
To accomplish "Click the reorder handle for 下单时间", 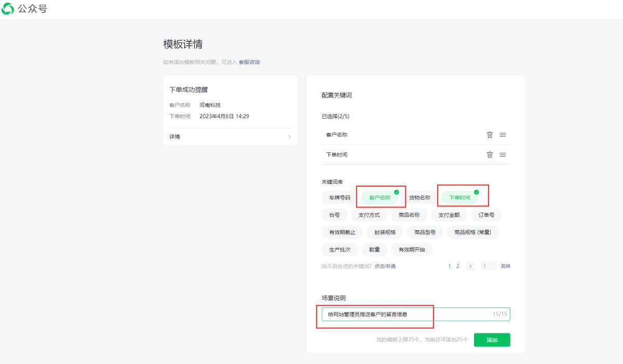I will pos(503,155).
